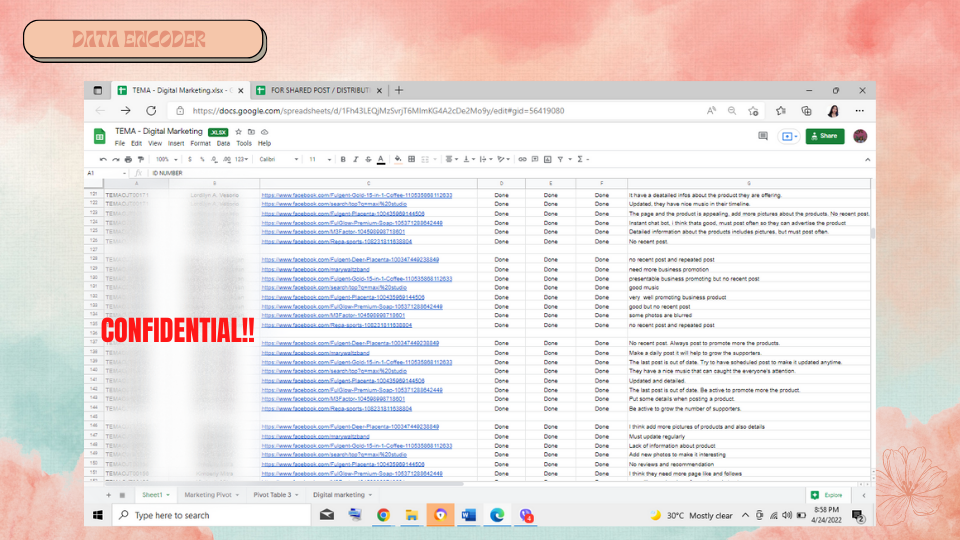
Task: Increase the number of decimal places
Action: pyautogui.click(x=227, y=159)
